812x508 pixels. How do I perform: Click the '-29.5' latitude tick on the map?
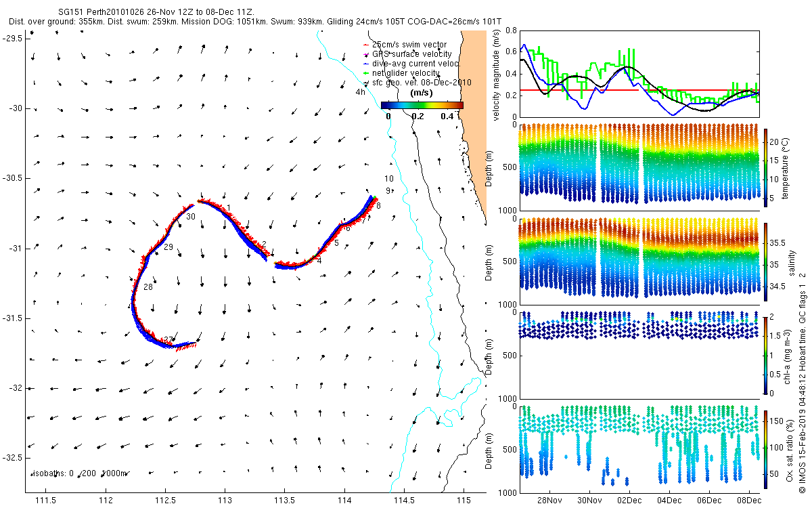[12, 38]
